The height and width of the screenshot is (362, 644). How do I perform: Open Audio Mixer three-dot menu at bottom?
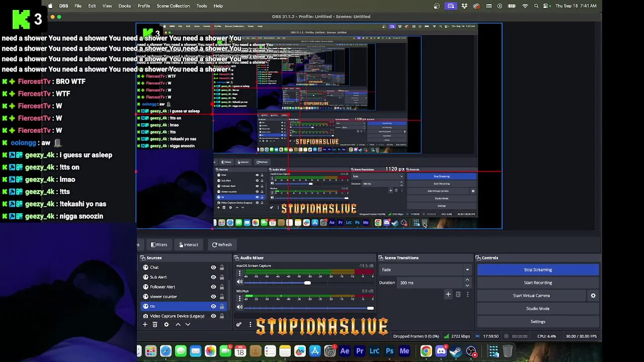pyautogui.click(x=250, y=325)
